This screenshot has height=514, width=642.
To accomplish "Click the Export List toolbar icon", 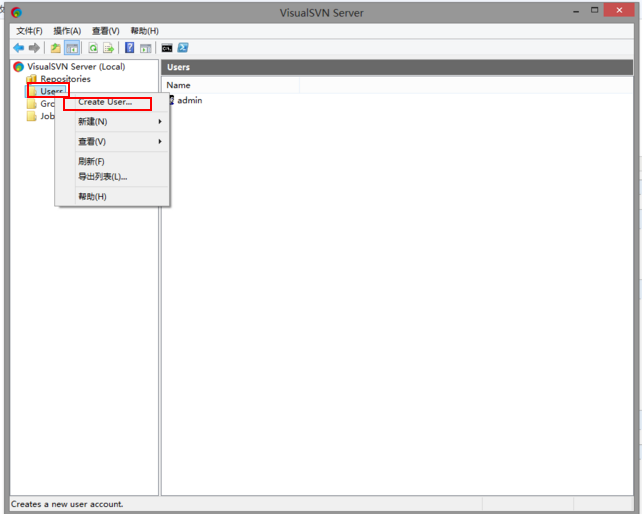I will (x=109, y=48).
